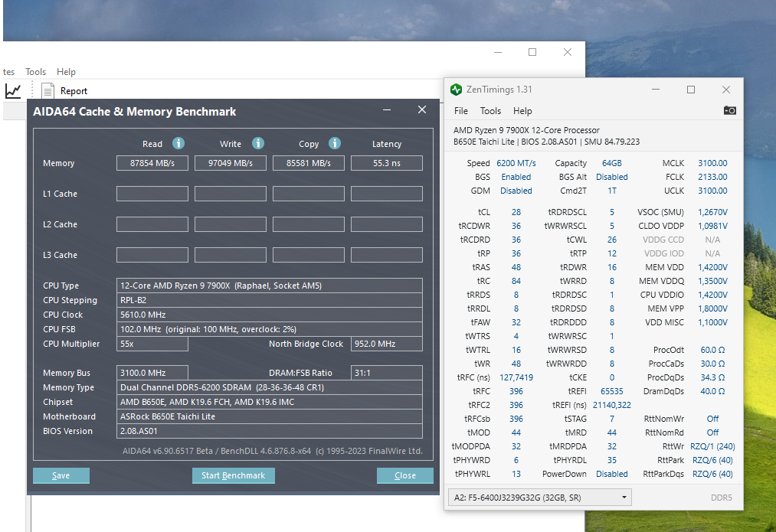This screenshot has height=532, width=776.
Task: Click GDM value Disabled in ZenTimings
Action: (x=516, y=191)
